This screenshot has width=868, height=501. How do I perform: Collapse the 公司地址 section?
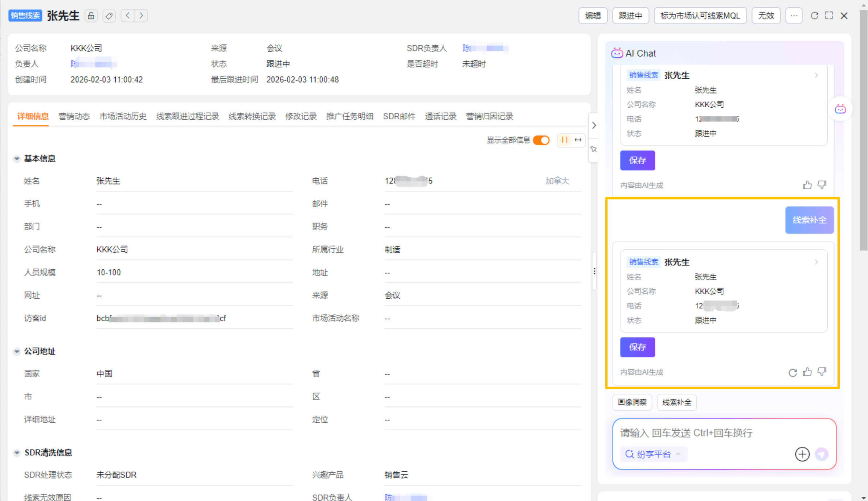17,351
